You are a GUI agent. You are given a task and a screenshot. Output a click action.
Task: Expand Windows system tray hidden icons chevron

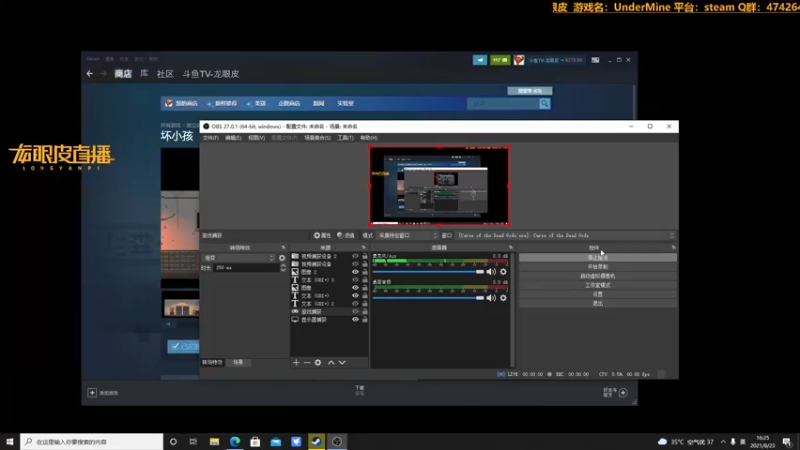723,442
